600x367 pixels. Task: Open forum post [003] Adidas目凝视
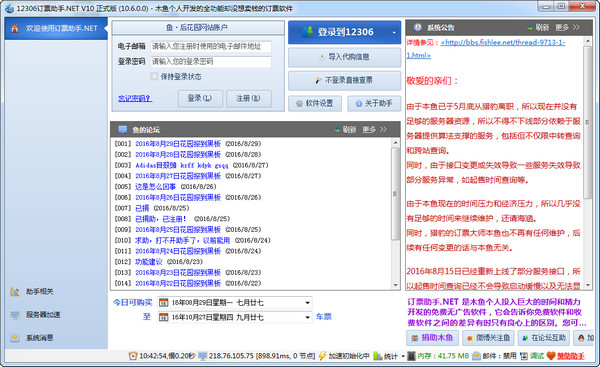(x=181, y=165)
